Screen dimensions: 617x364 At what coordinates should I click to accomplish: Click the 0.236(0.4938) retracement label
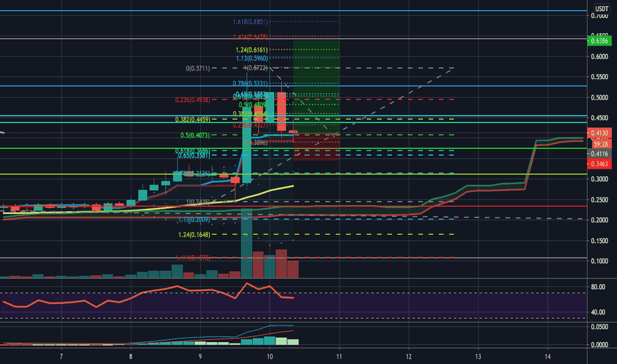pyautogui.click(x=193, y=100)
